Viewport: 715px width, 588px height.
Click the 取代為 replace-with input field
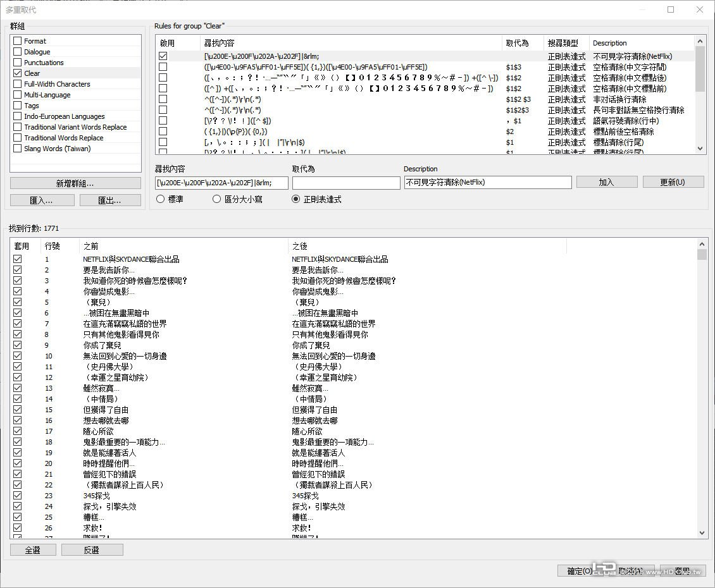[x=345, y=182]
